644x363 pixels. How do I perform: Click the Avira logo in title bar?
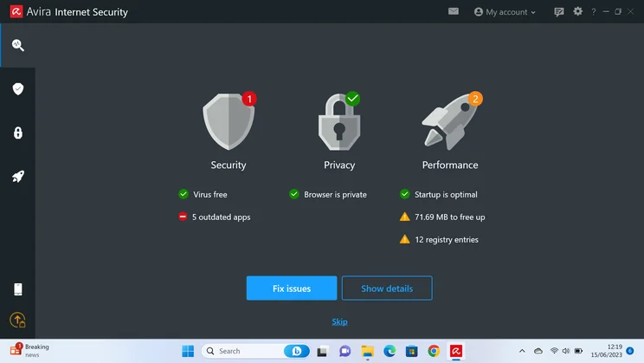(16, 11)
